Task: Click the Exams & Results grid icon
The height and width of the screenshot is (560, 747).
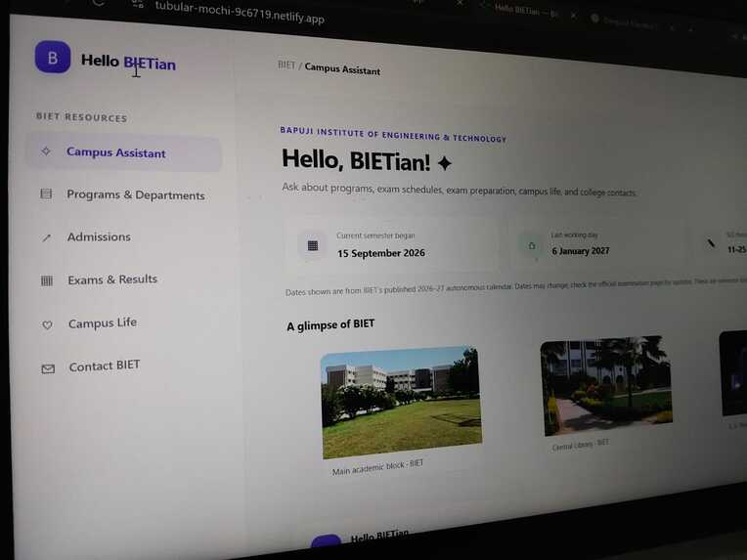Action: coord(47,280)
